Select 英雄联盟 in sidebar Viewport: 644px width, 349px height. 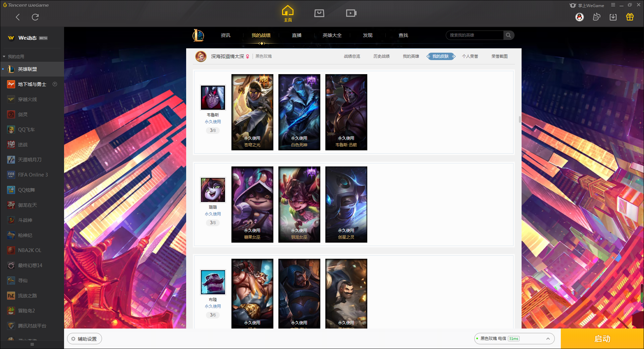pyautogui.click(x=32, y=69)
